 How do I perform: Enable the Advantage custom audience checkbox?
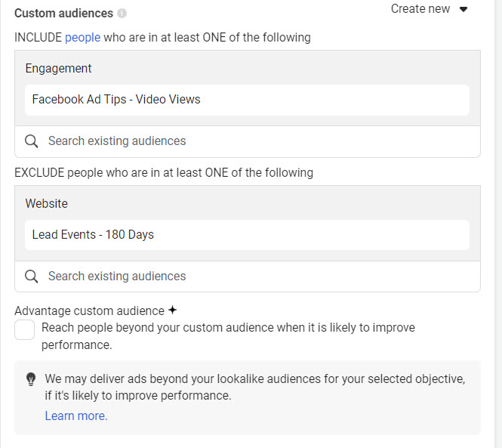pos(24,329)
